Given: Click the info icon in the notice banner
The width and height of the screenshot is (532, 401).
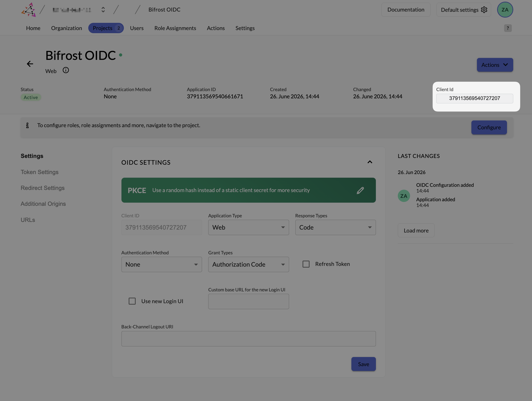Looking at the screenshot, I should (x=27, y=125).
